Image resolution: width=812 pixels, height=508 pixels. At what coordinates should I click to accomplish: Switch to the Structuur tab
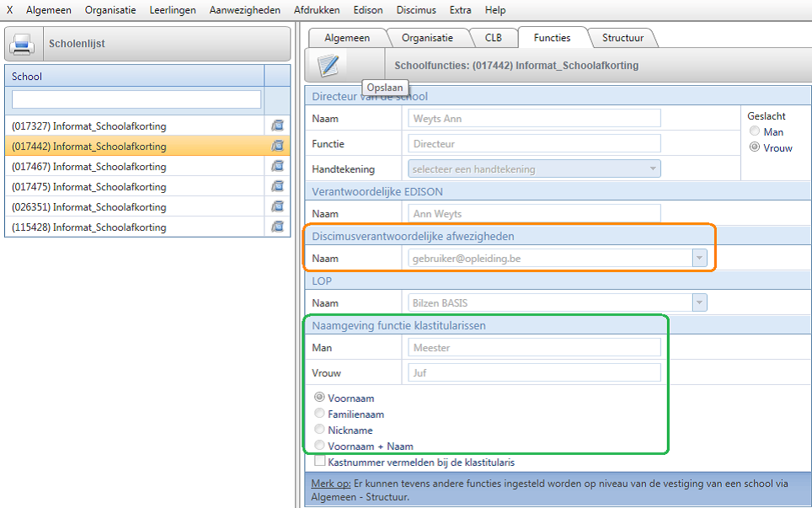pos(623,38)
